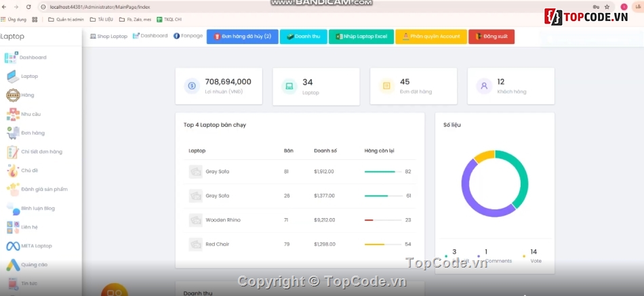Click the Số liệu donut chart
644x296 pixels.
point(494,184)
